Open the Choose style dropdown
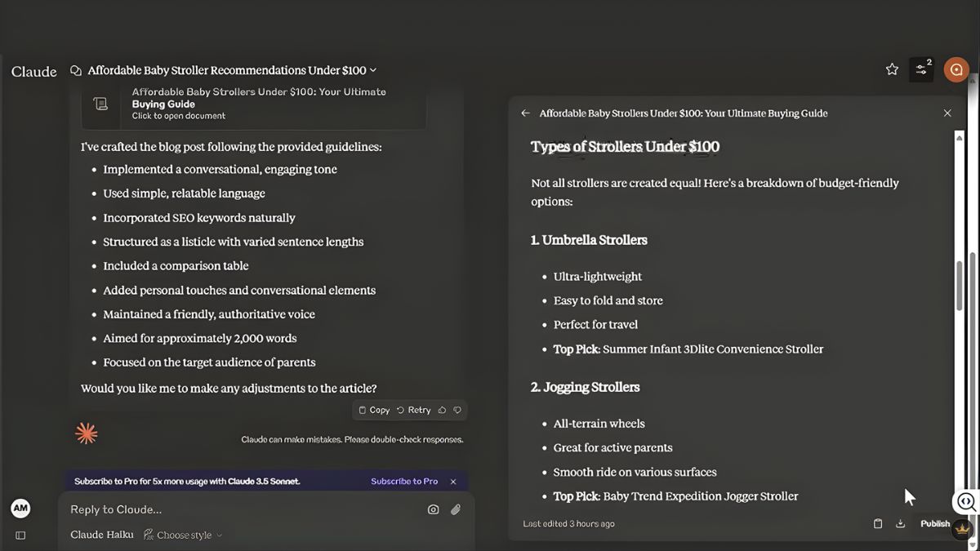Screen dimensions: 980x551 pyautogui.click(x=184, y=535)
